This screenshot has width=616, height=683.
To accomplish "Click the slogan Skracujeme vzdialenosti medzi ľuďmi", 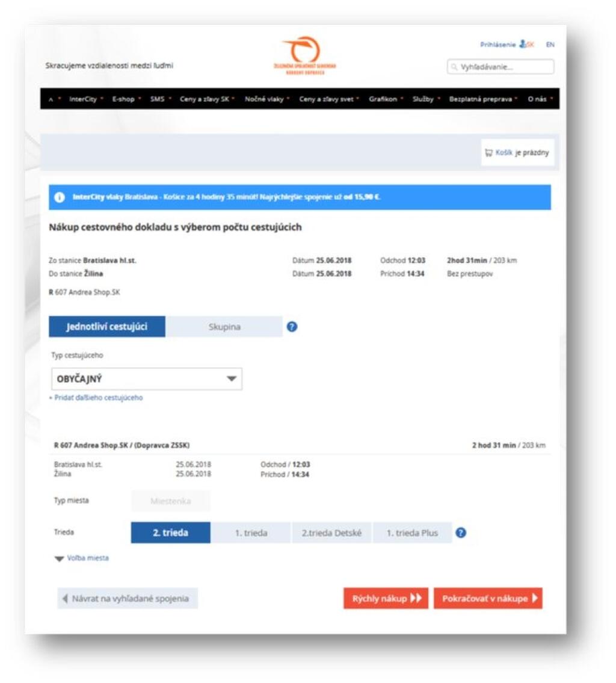I will tap(109, 66).
